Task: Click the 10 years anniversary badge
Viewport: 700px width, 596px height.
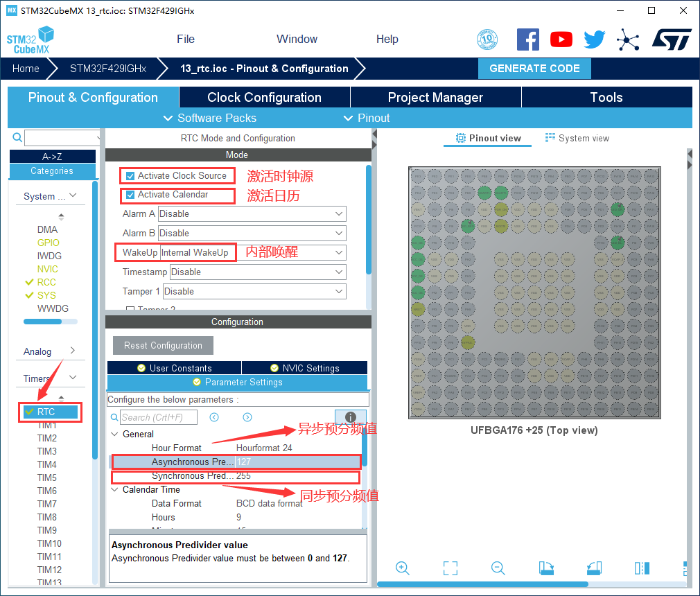Action: pos(487,40)
